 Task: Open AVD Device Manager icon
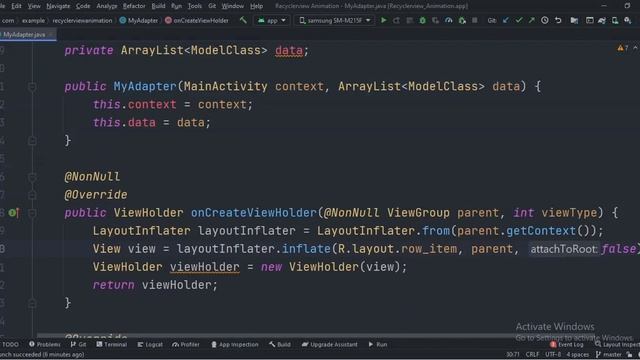[615, 20]
